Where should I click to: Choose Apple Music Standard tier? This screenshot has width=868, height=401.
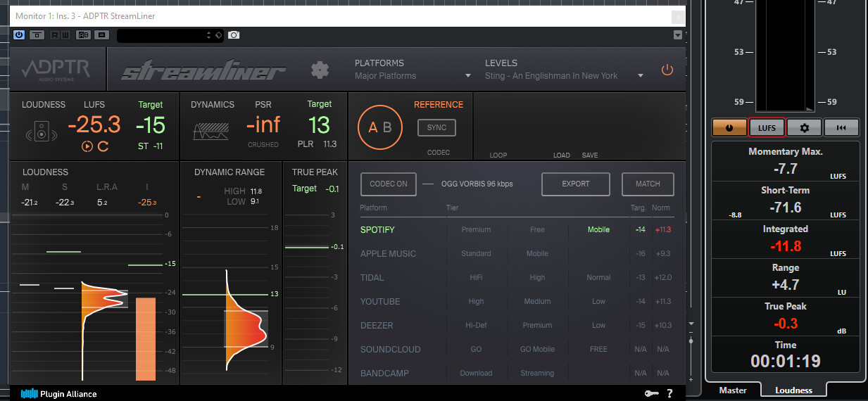coord(476,253)
